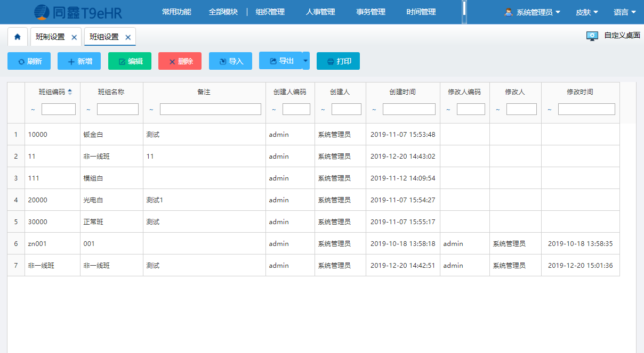Open the 人事管理 menu

(x=320, y=12)
